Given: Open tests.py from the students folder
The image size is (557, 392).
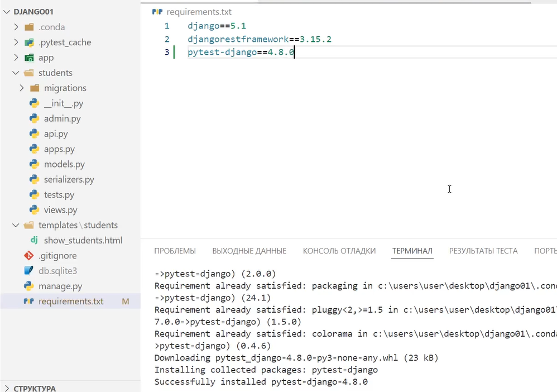Looking at the screenshot, I should pyautogui.click(x=59, y=195).
